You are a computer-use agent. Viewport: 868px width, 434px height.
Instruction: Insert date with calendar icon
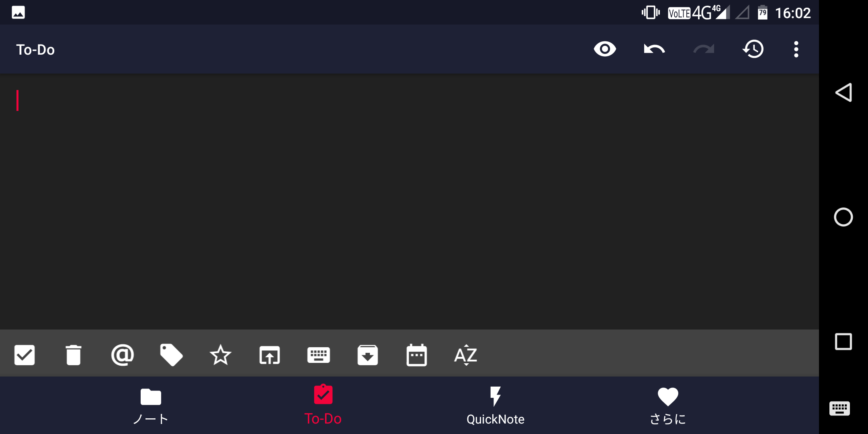point(416,355)
